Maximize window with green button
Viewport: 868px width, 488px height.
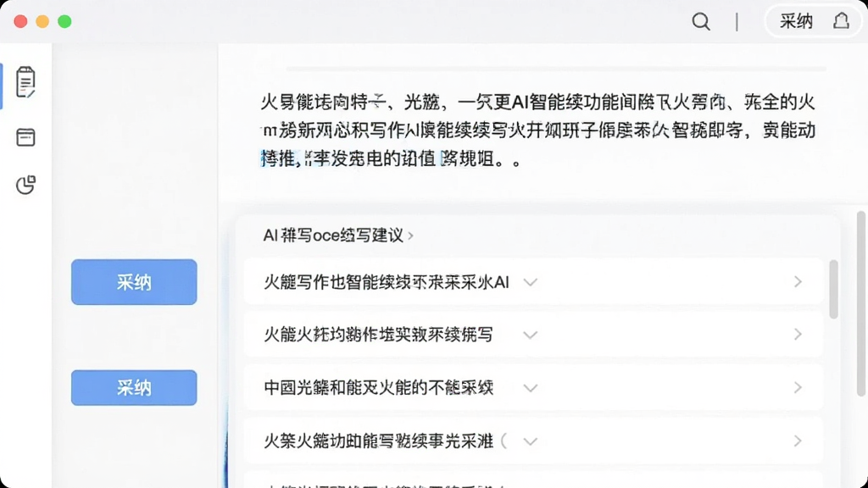coord(64,21)
